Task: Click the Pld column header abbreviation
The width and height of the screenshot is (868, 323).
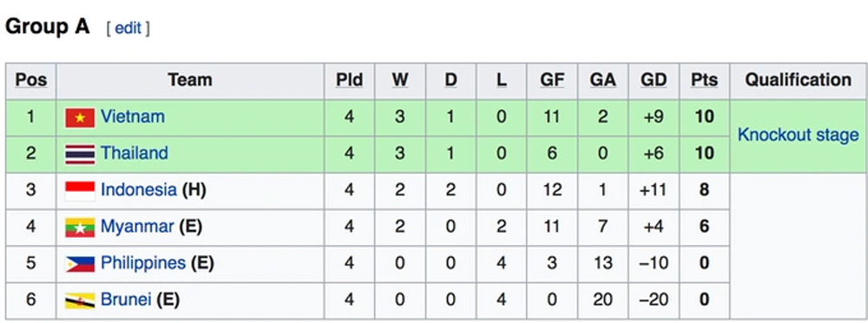Action: click(x=349, y=81)
